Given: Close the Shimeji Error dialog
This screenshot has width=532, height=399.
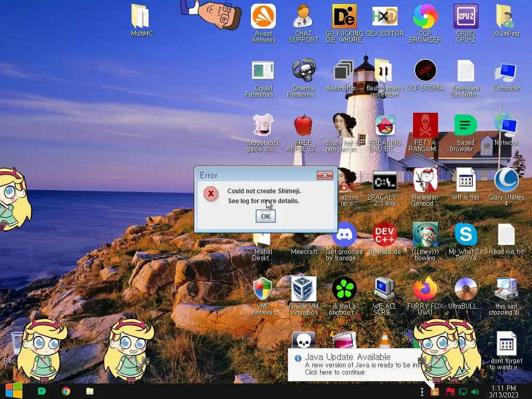Looking at the screenshot, I should click(x=325, y=175).
